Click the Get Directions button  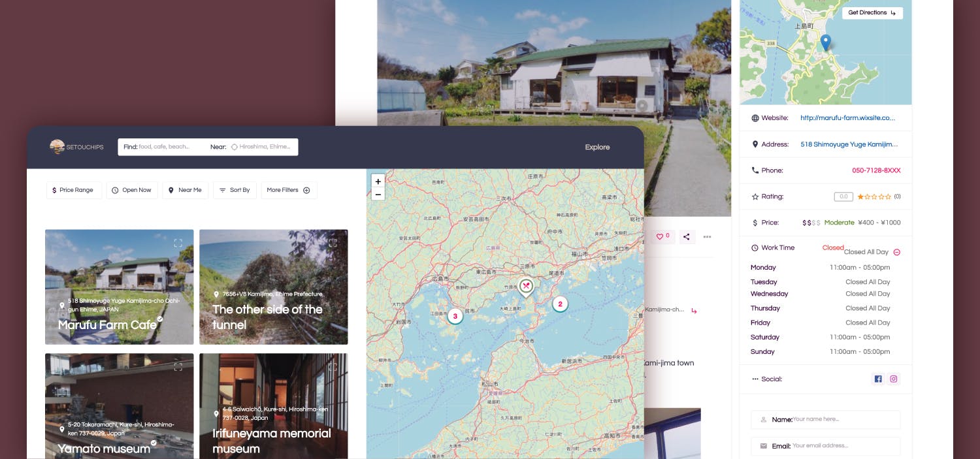pyautogui.click(x=872, y=13)
